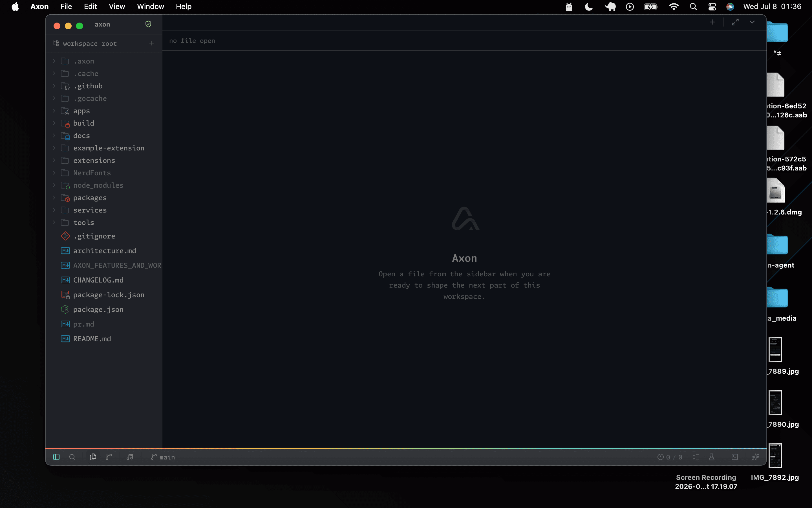Click the lock icon of package-lock.json
The width and height of the screenshot is (812, 508).
click(x=65, y=295)
